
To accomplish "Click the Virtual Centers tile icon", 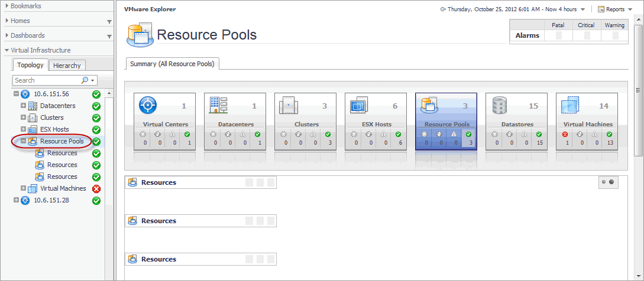I will tap(147, 106).
